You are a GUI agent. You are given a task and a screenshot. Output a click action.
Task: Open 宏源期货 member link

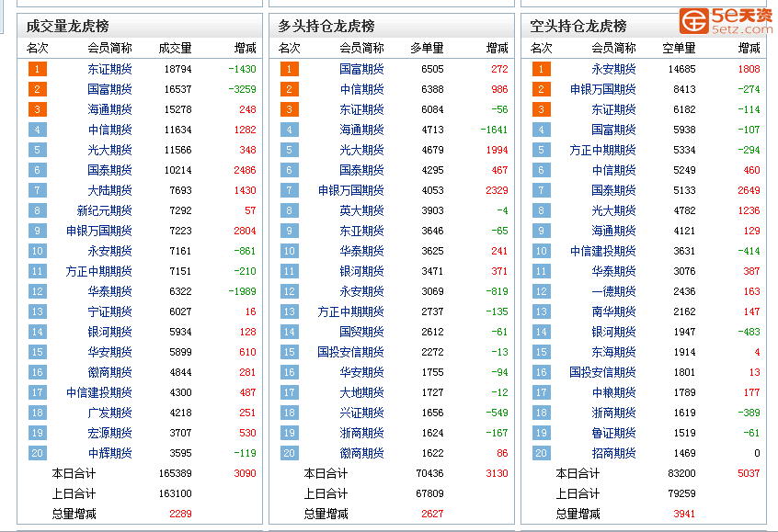(109, 434)
